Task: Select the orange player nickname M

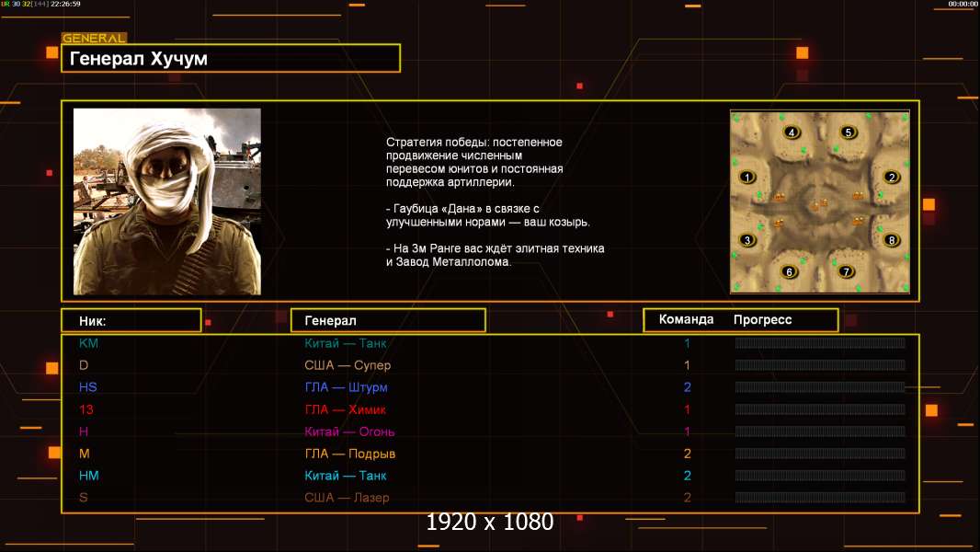Action: (x=85, y=454)
